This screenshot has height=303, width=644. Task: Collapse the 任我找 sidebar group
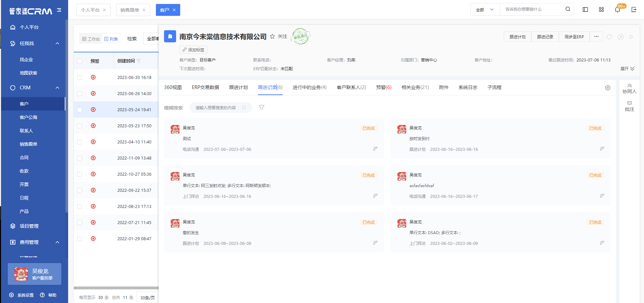(x=57, y=43)
